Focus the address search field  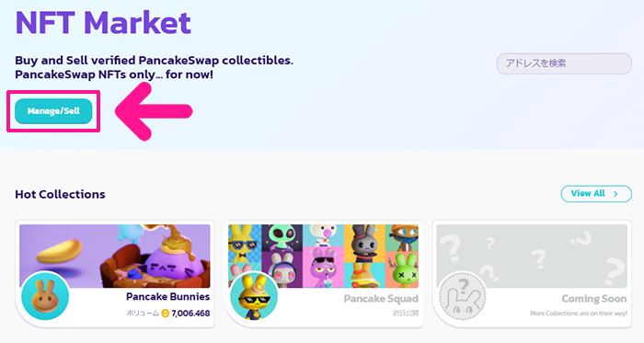(x=564, y=63)
